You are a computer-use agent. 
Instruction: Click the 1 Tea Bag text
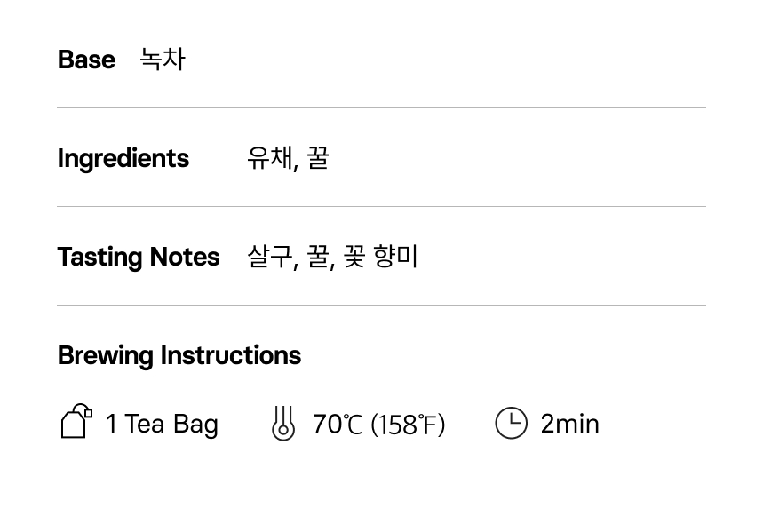point(162,424)
